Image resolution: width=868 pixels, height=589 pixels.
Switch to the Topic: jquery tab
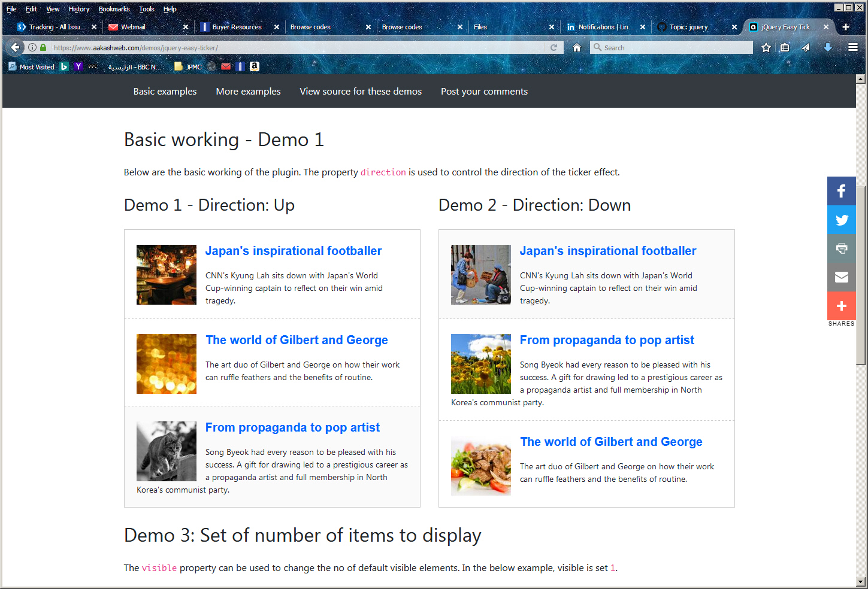[688, 27]
